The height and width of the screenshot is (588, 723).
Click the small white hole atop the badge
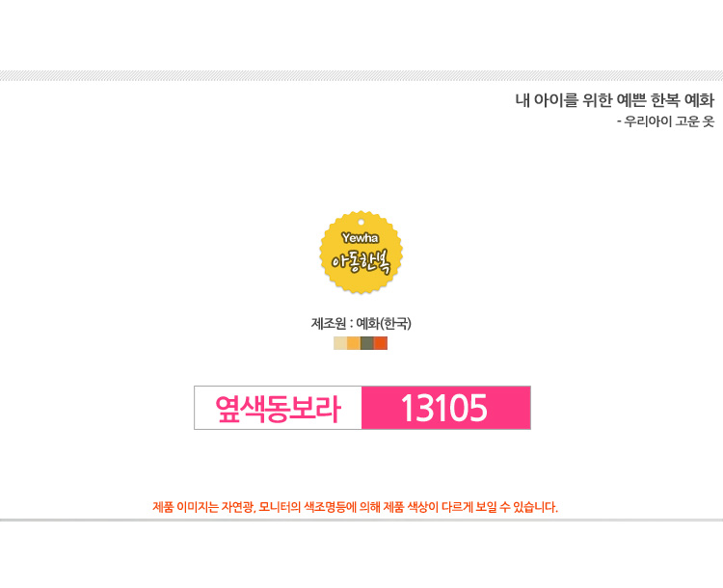361,223
